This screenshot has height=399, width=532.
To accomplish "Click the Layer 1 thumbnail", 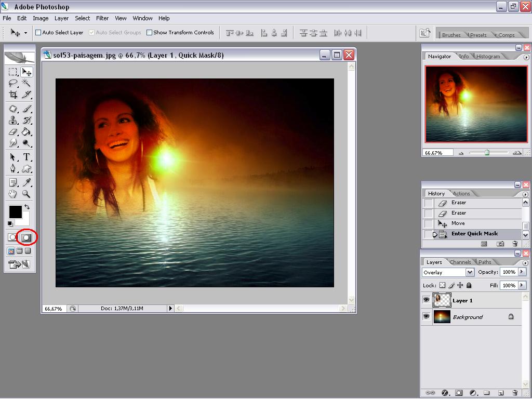I will (442, 300).
